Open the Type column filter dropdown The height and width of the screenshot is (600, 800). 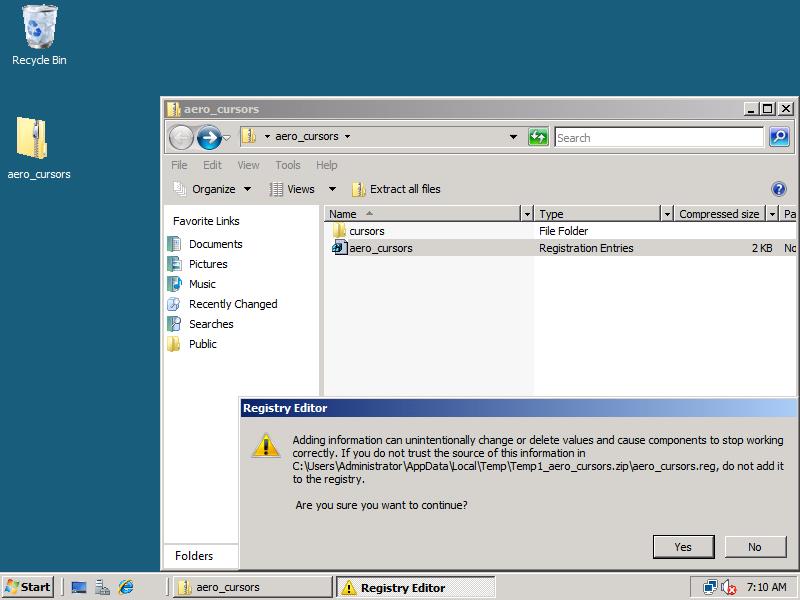point(667,214)
